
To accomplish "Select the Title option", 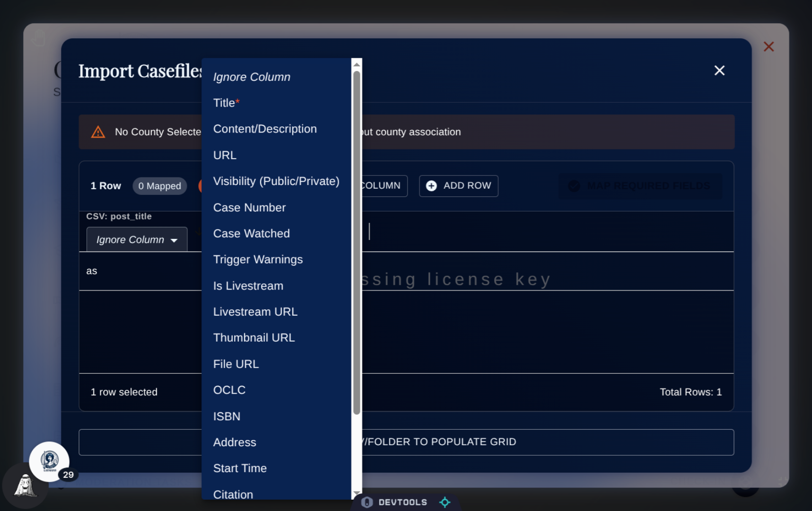I will 276,103.
